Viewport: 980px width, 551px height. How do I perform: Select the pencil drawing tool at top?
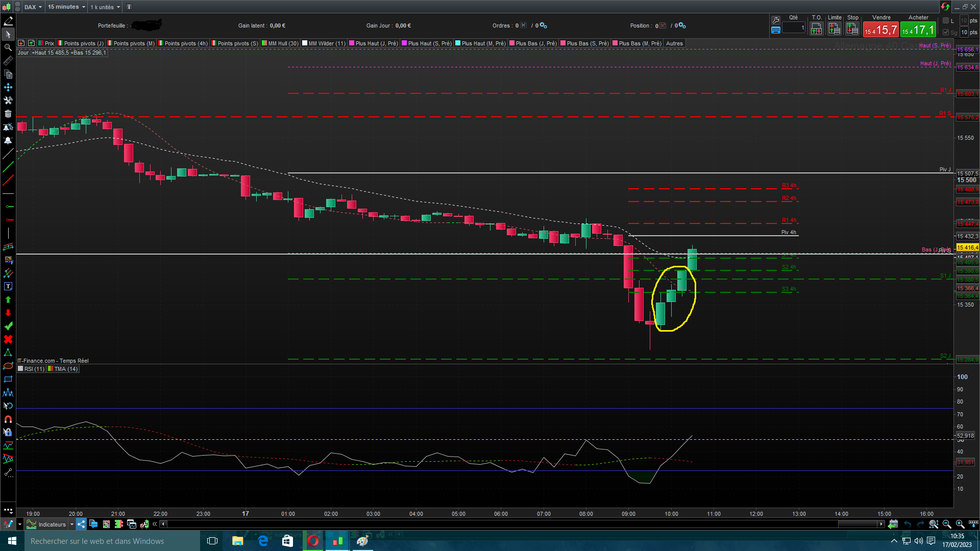(8, 21)
